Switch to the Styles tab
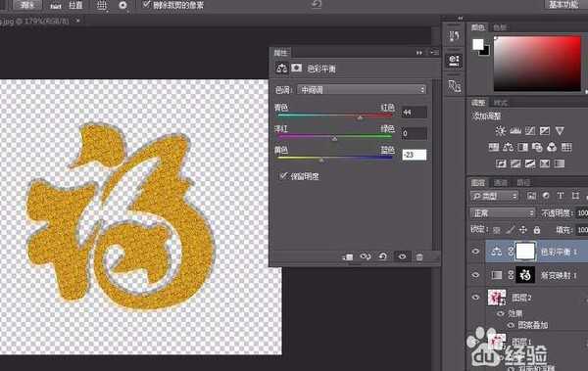Screen dimensions: 588x371 click(x=500, y=103)
